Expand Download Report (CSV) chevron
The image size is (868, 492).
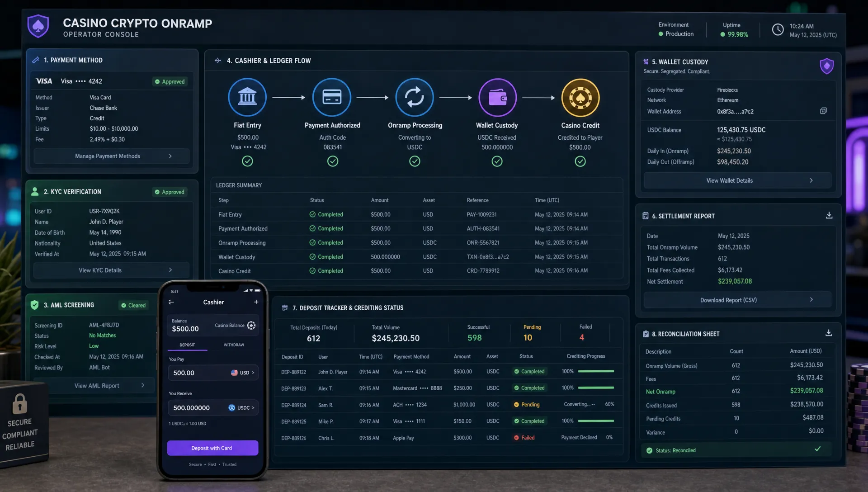(x=811, y=300)
